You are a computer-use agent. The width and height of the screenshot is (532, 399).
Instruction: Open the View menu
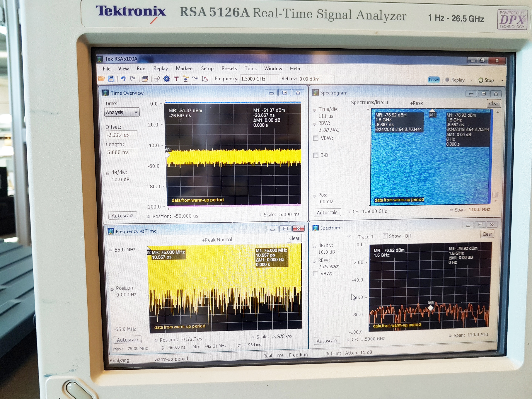[123, 69]
